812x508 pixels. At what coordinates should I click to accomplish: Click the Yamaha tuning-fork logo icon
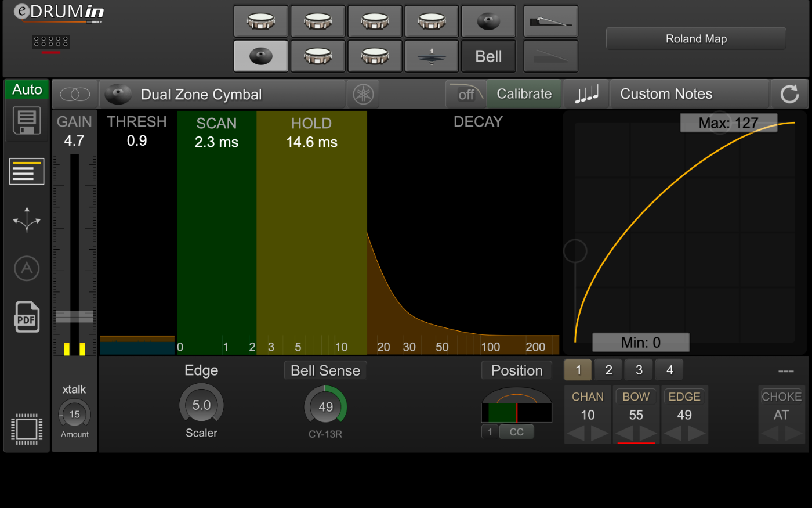coord(364,94)
